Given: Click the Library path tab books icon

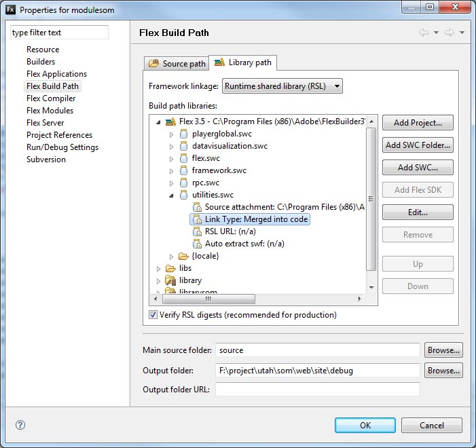Looking at the screenshot, I should (x=219, y=62).
